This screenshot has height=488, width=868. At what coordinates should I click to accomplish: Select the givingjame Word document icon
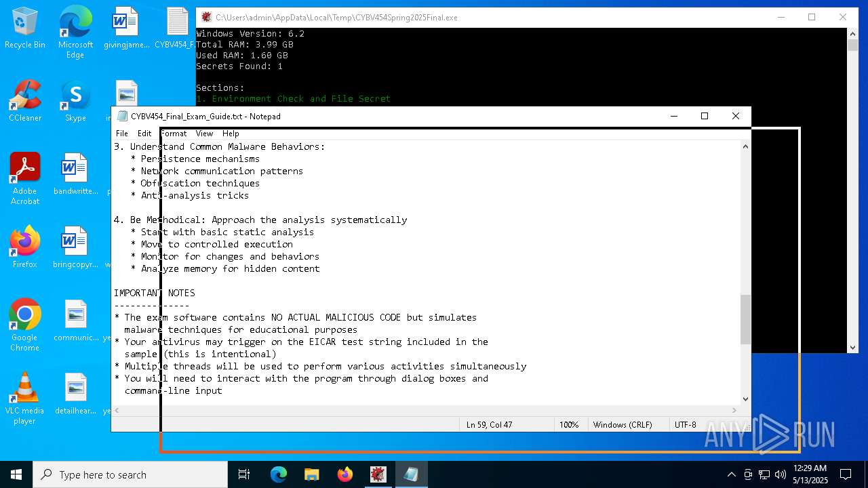[x=126, y=28]
